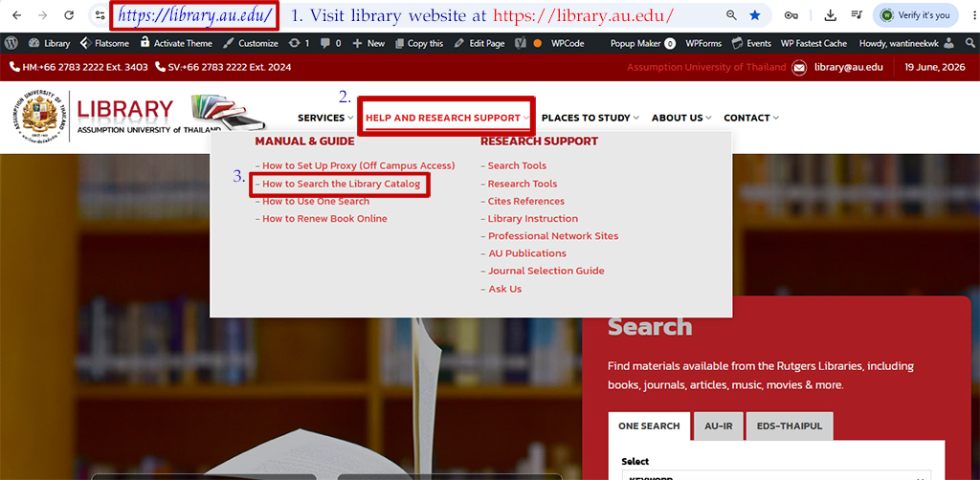This screenshot has height=480, width=980.
Task: Click the SV phone number Ext. 2024
Action: [x=230, y=67]
